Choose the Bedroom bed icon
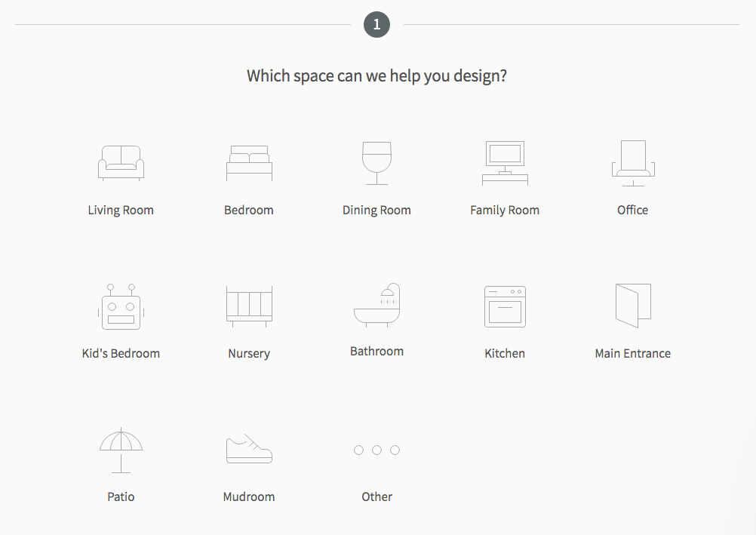 point(249,163)
